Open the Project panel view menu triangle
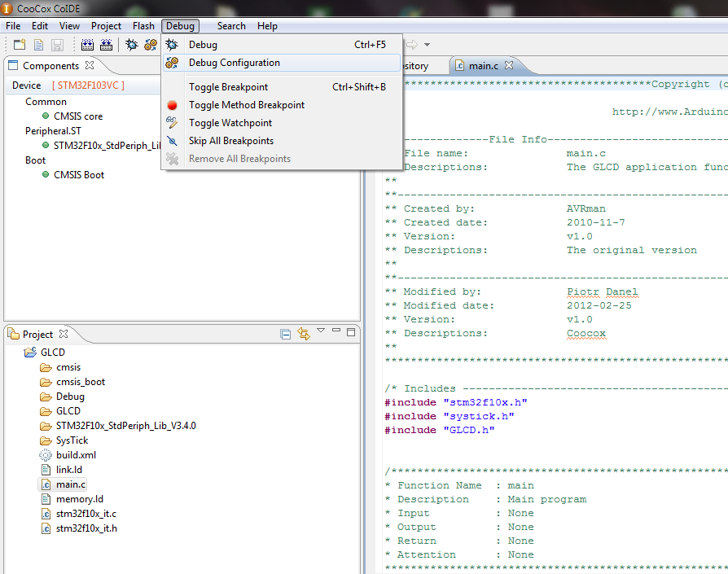 [x=321, y=331]
